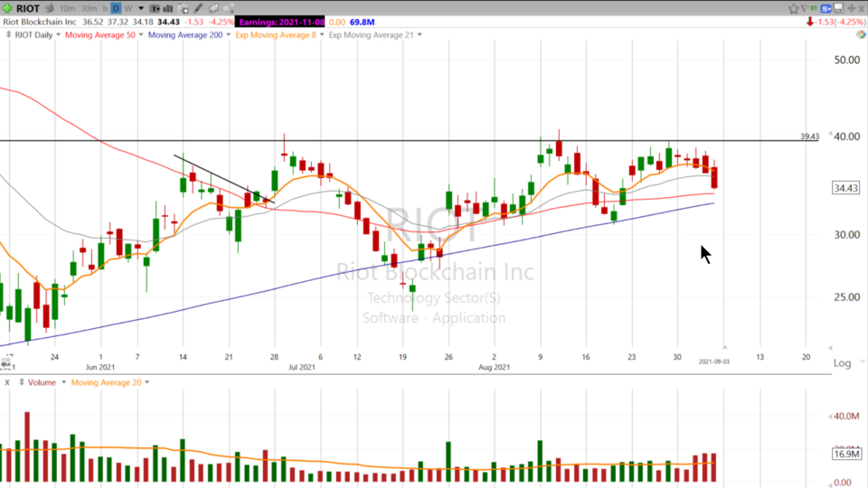Click the Moving Average 50 label
868x488 pixels.
[x=100, y=35]
